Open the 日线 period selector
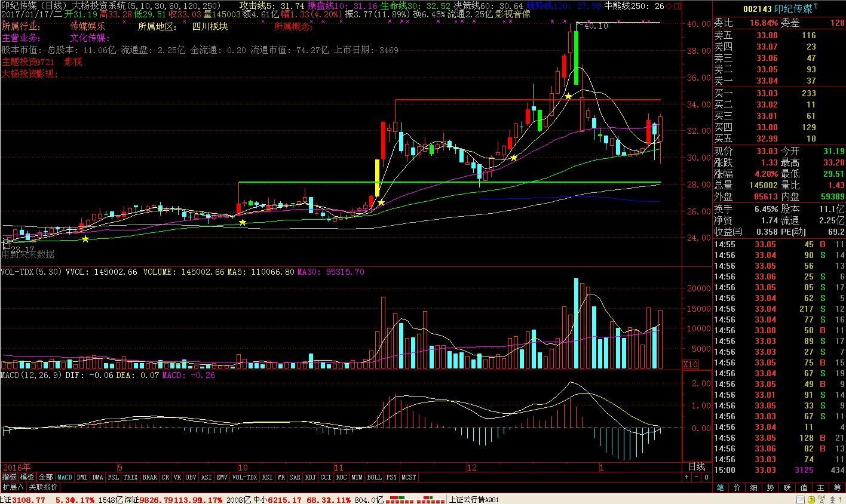 (x=696, y=466)
